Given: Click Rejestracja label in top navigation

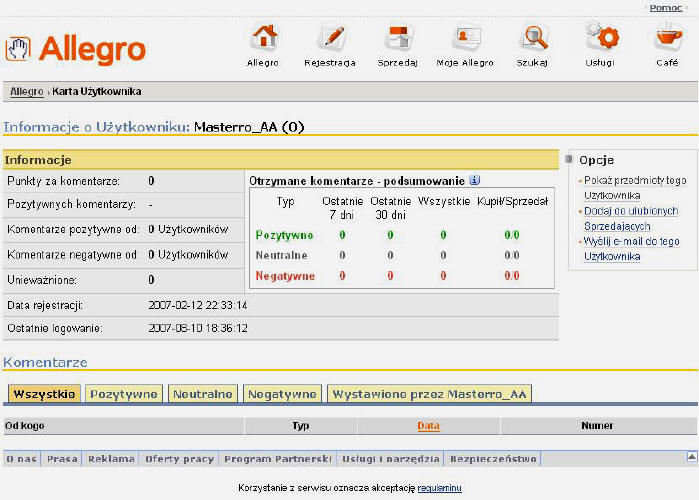Looking at the screenshot, I should (x=330, y=63).
